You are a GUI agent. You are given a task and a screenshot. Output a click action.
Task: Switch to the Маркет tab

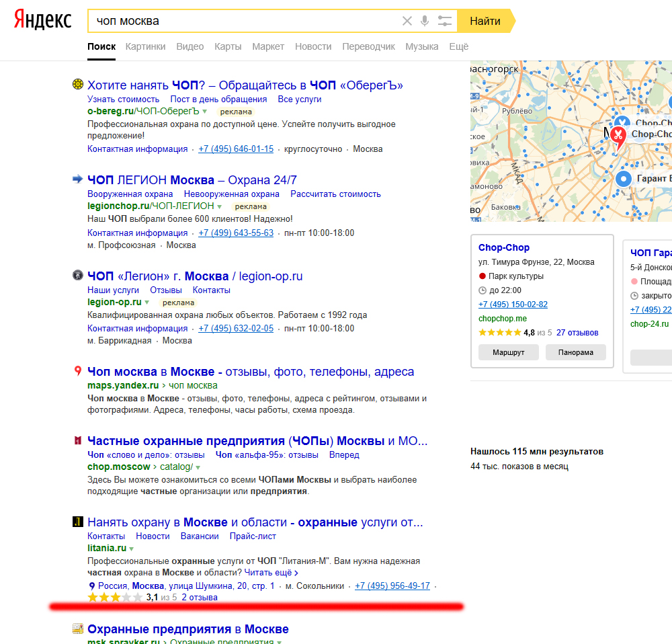click(x=268, y=46)
